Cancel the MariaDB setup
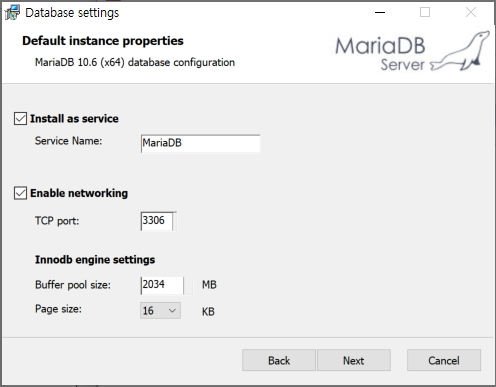The width and height of the screenshot is (496, 387). click(444, 360)
